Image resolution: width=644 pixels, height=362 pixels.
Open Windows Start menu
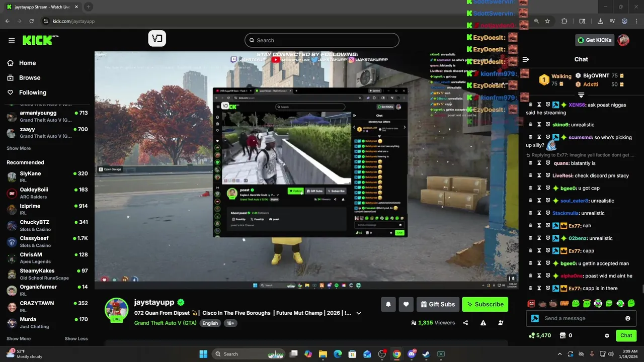click(x=203, y=354)
